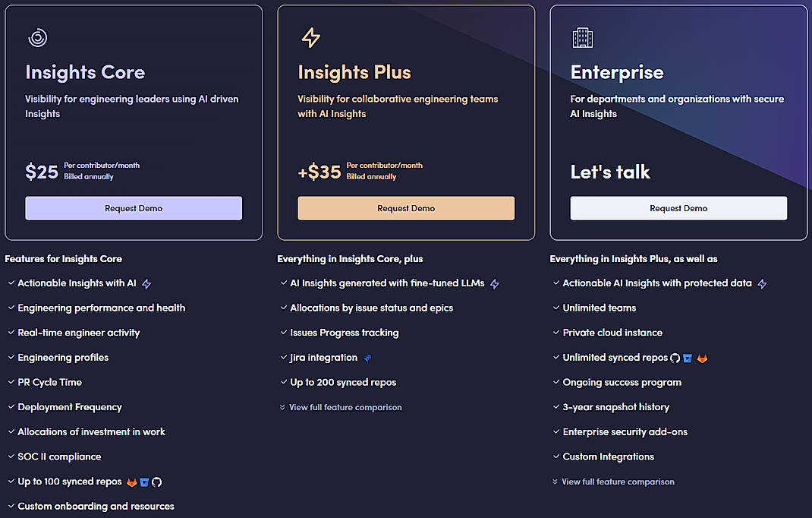Click the Bitbucket icon next to Up to 100 synced repos
This screenshot has width=812, height=518.
(143, 482)
